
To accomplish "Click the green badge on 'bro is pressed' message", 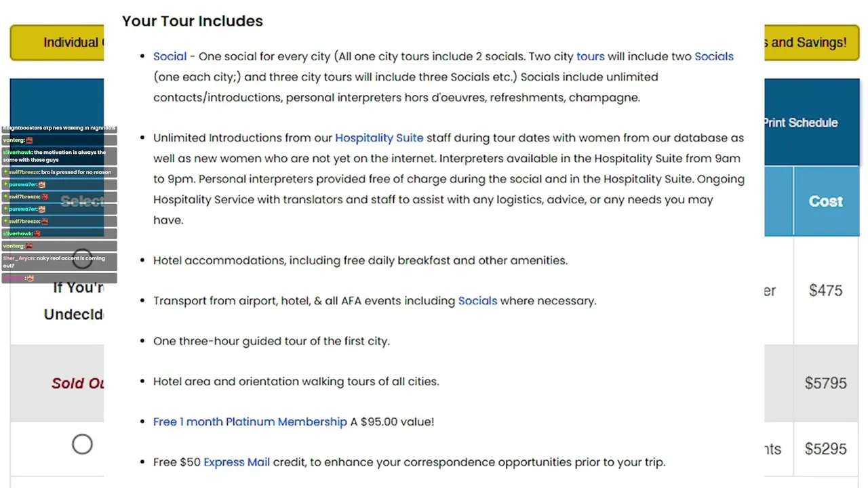I will coord(5,172).
